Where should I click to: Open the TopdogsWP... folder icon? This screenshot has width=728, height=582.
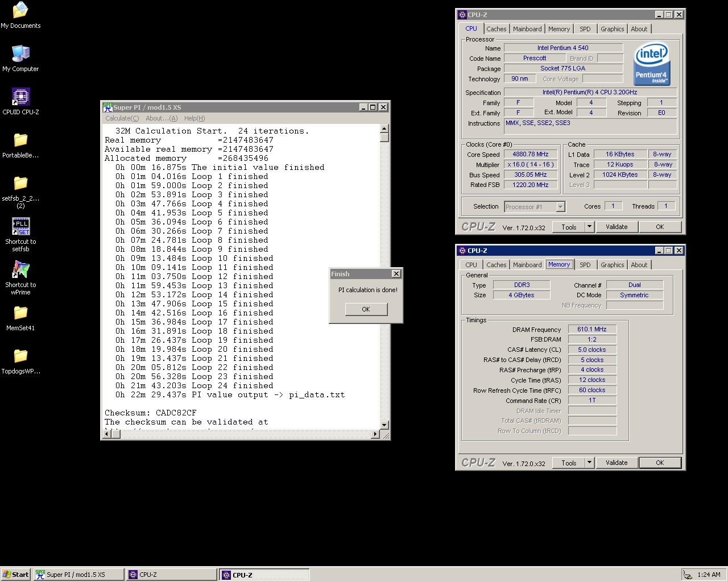point(20,360)
